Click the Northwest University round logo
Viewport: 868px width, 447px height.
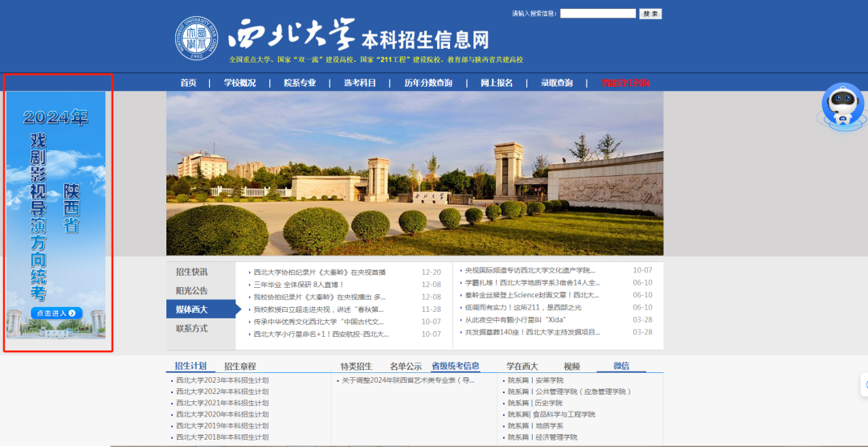point(197,39)
